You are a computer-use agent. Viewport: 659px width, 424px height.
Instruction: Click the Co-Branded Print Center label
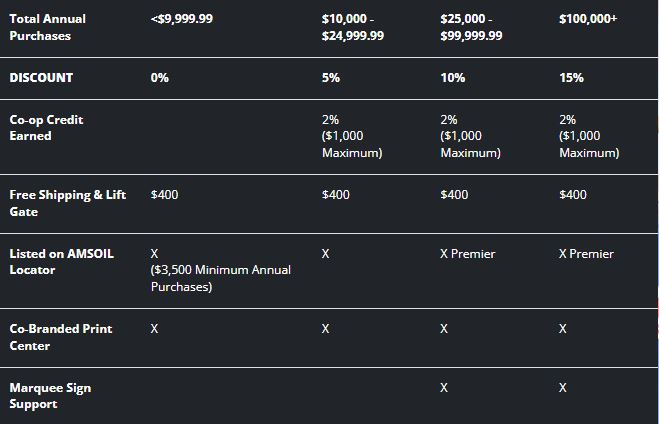click(61, 337)
